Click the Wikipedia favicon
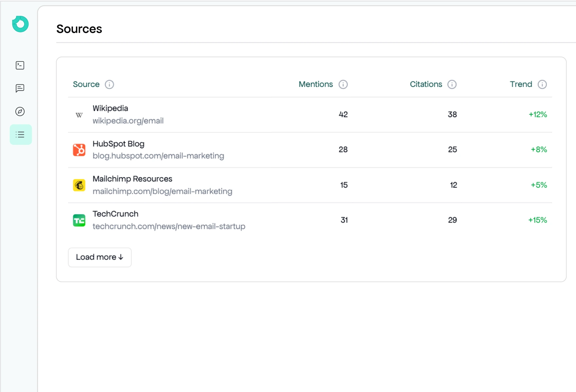576x392 pixels. pos(79,115)
